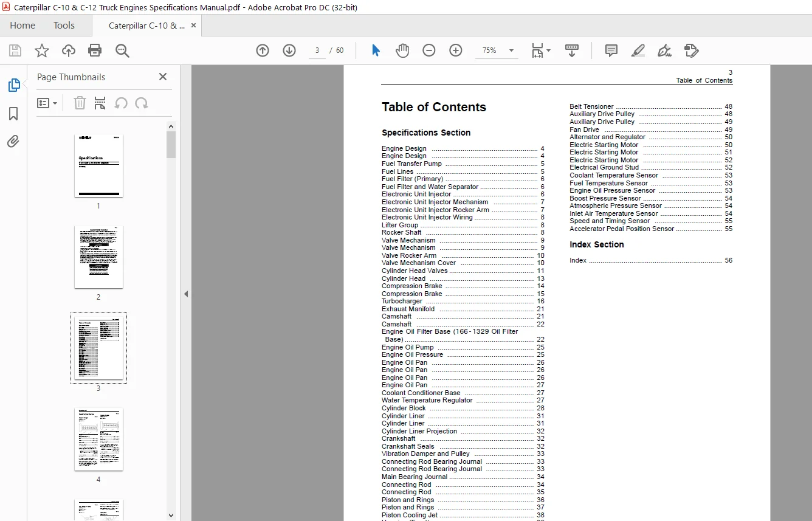Click the Save file icon
The image size is (812, 521).
[15, 50]
